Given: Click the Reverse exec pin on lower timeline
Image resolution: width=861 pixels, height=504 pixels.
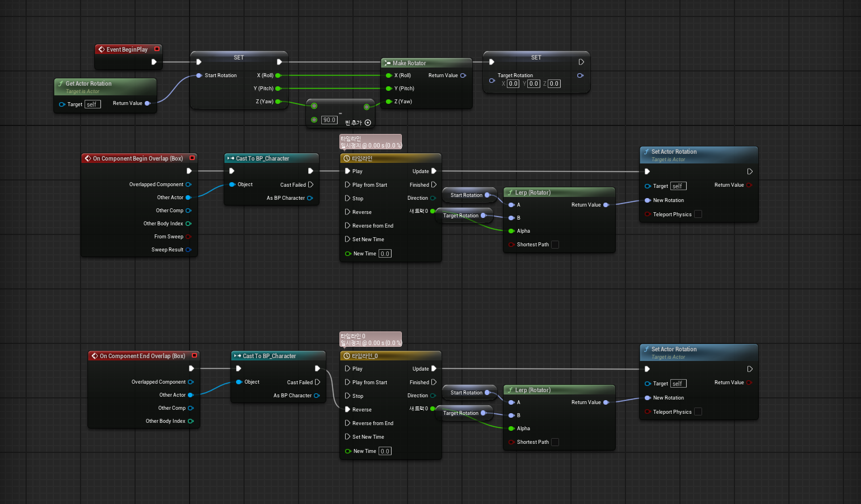Looking at the screenshot, I should (x=348, y=409).
